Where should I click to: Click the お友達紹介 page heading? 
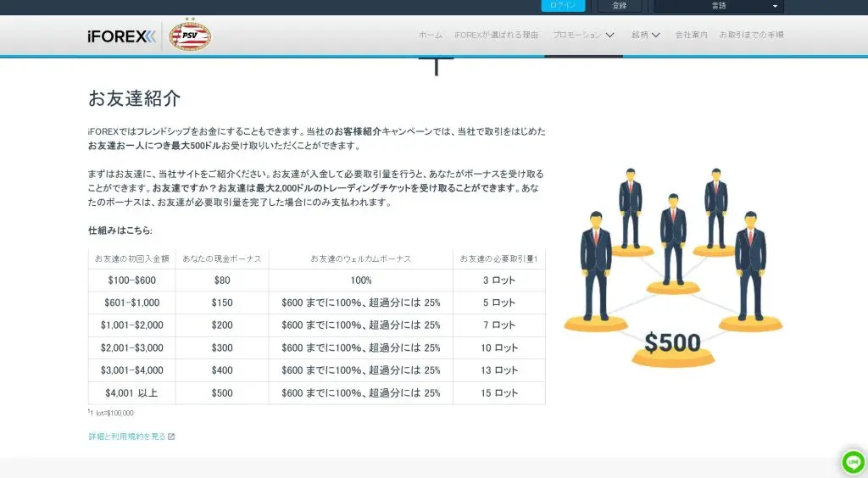(134, 98)
